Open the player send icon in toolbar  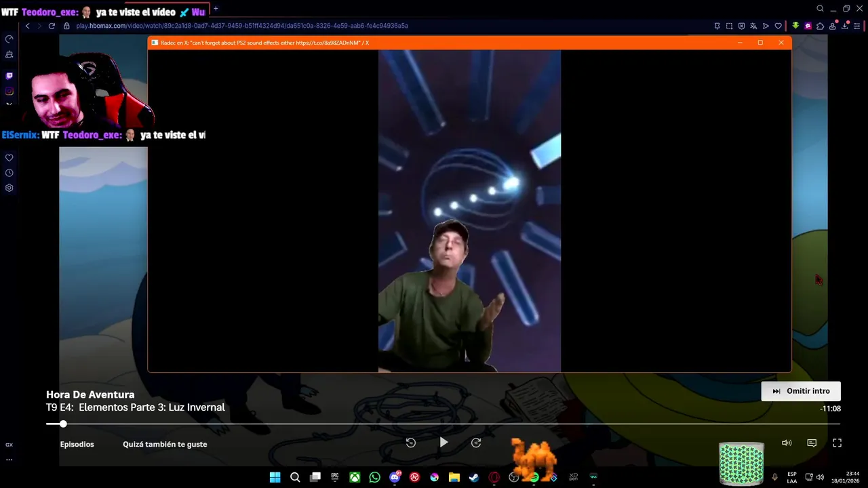click(x=766, y=26)
